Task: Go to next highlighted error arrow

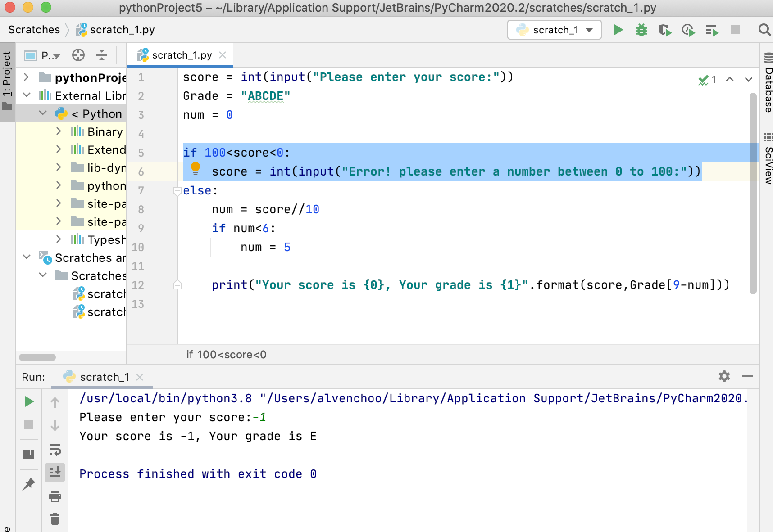Action: tap(749, 80)
